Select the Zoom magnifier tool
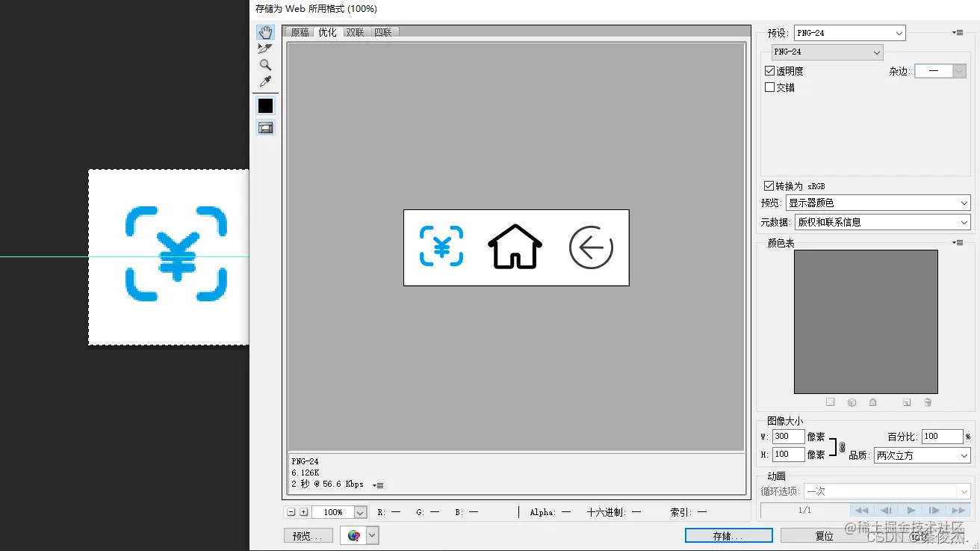This screenshot has height=551, width=980. click(x=265, y=65)
